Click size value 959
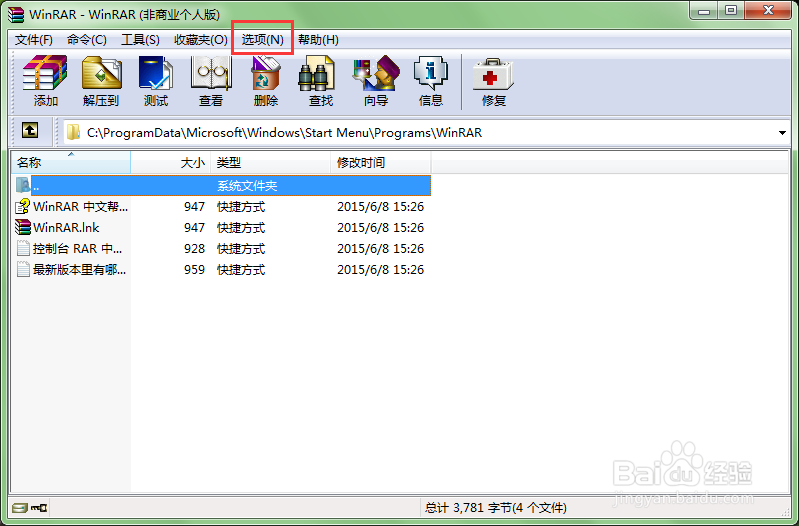Screen dimensions: 799x526 [195, 269]
